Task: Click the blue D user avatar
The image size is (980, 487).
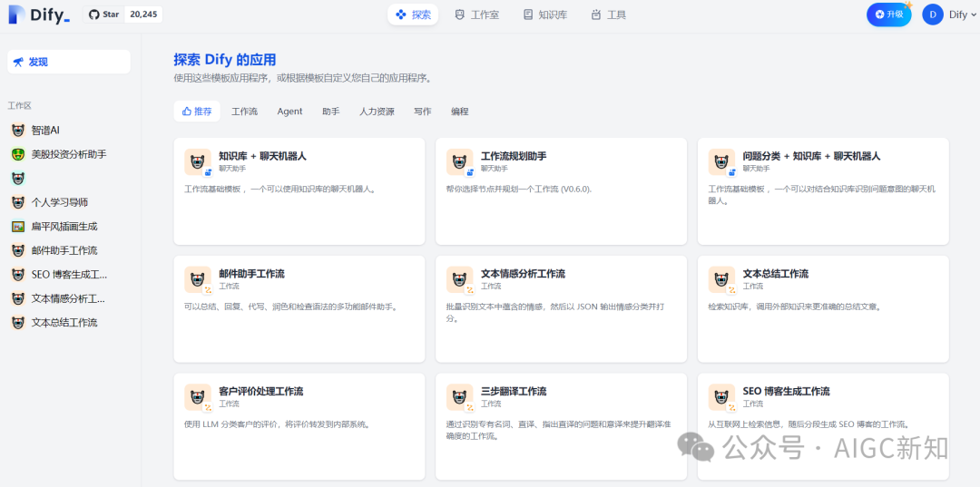Action: pyautogui.click(x=933, y=15)
